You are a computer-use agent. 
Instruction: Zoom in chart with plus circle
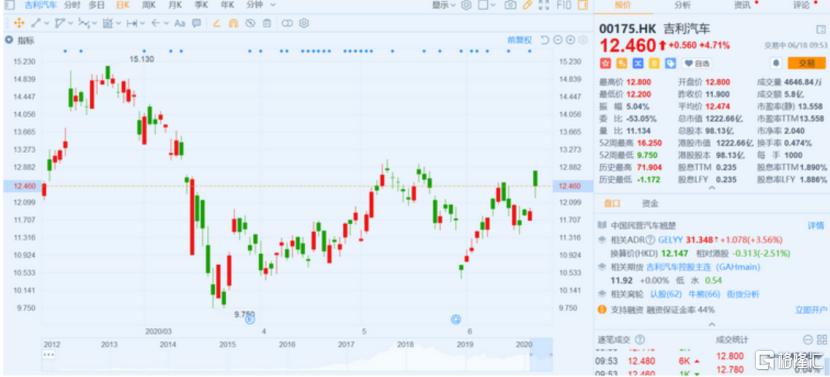(x=570, y=40)
